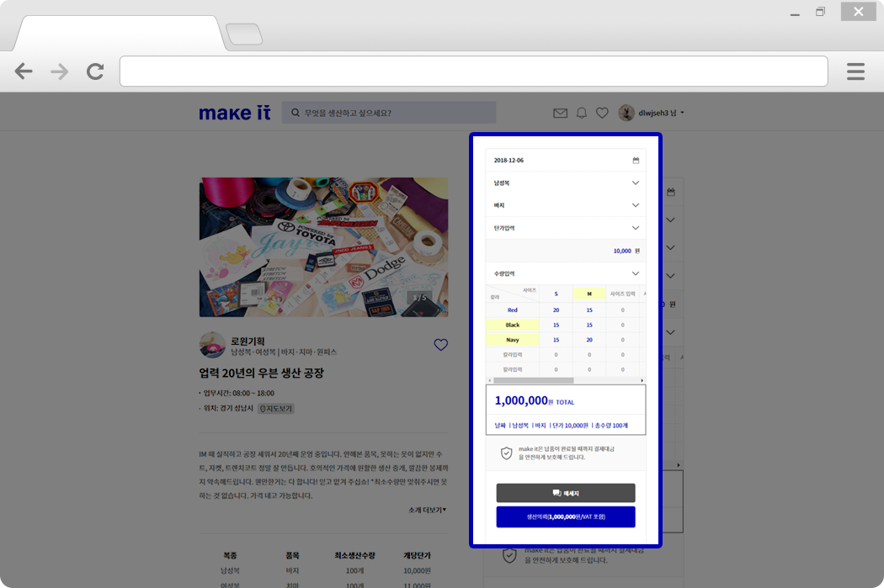884x588 pixels.
Task: Click the browser forward arrow
Action: click(x=59, y=72)
